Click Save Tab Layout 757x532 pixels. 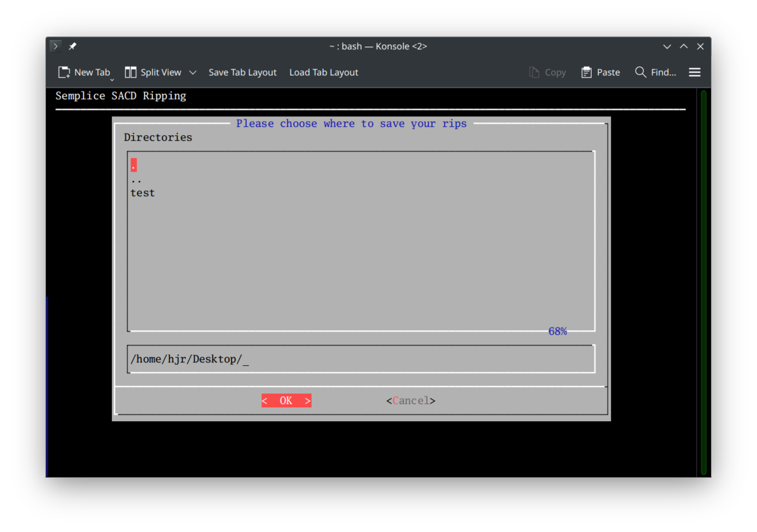coord(242,72)
